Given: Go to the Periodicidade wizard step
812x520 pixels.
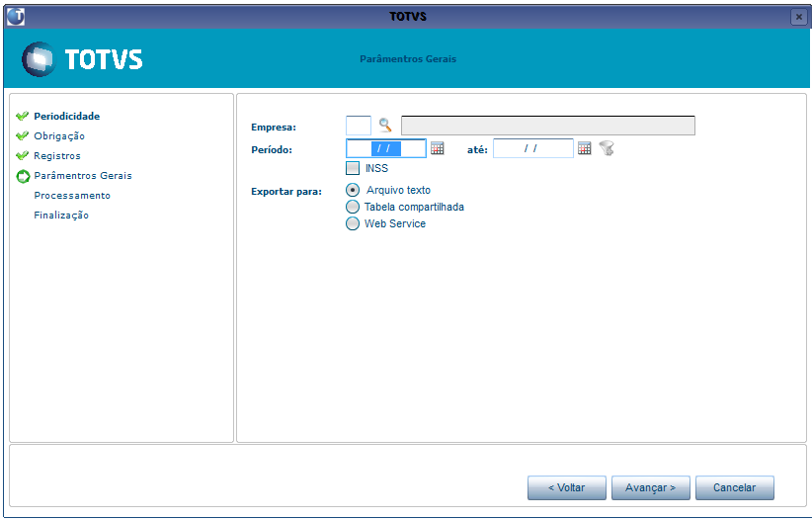Looking at the screenshot, I should [67, 116].
